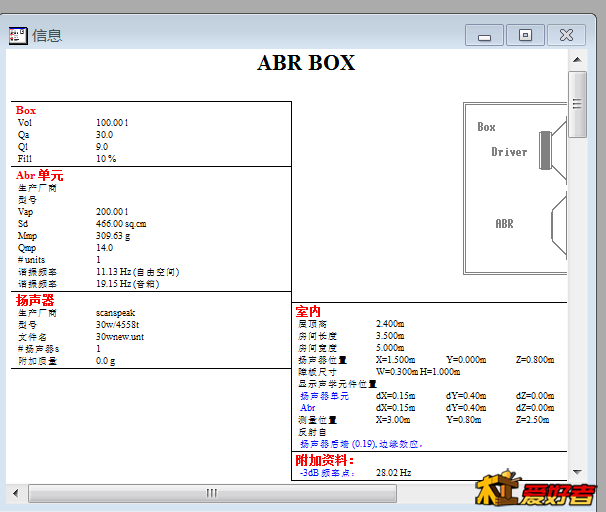Click the horizontal scrollbar left arrow

point(15,492)
